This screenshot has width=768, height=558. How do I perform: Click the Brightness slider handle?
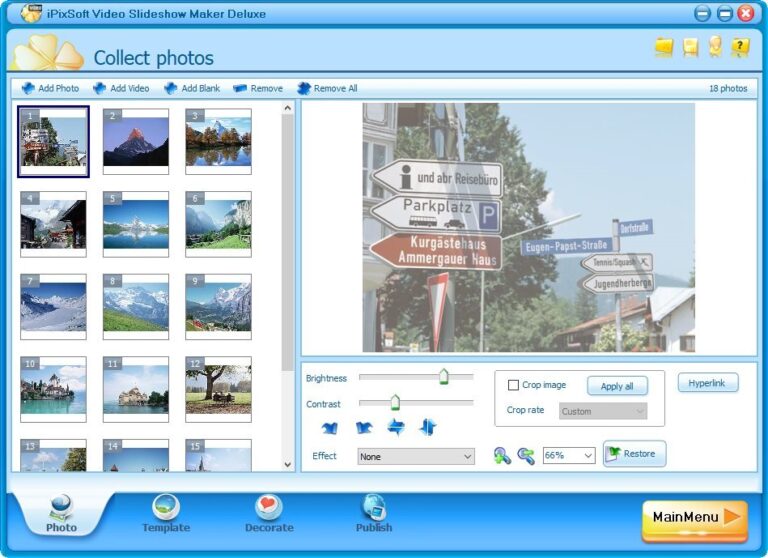point(444,377)
